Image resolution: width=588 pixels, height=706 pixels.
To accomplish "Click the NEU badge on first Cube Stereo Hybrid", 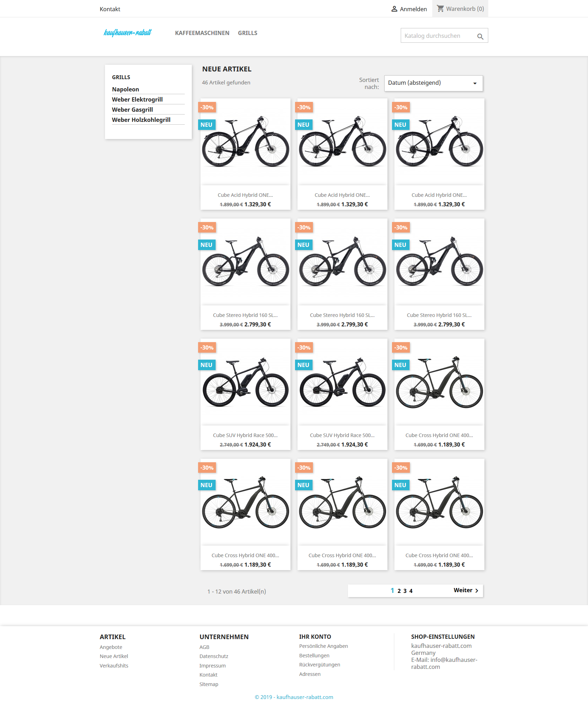I will click(x=206, y=245).
